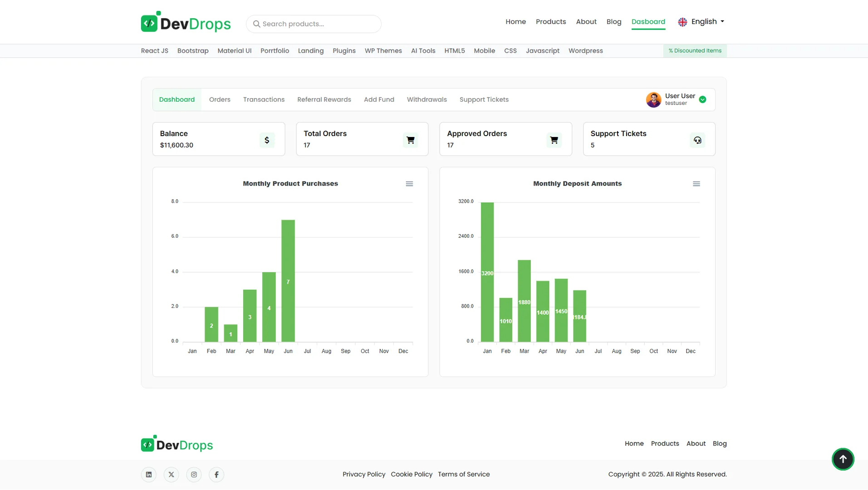Open the X (Twitter) social icon

(171, 475)
